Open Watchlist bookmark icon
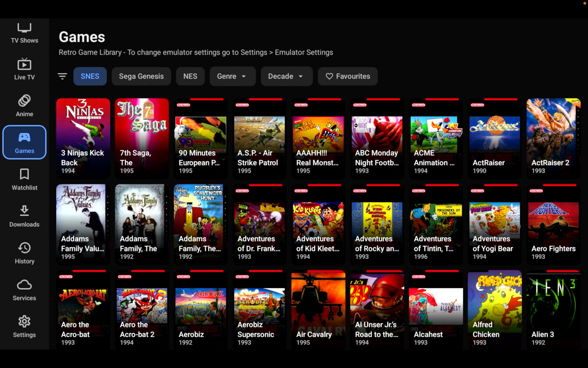Viewport: 588px width, 368px height. click(x=24, y=174)
